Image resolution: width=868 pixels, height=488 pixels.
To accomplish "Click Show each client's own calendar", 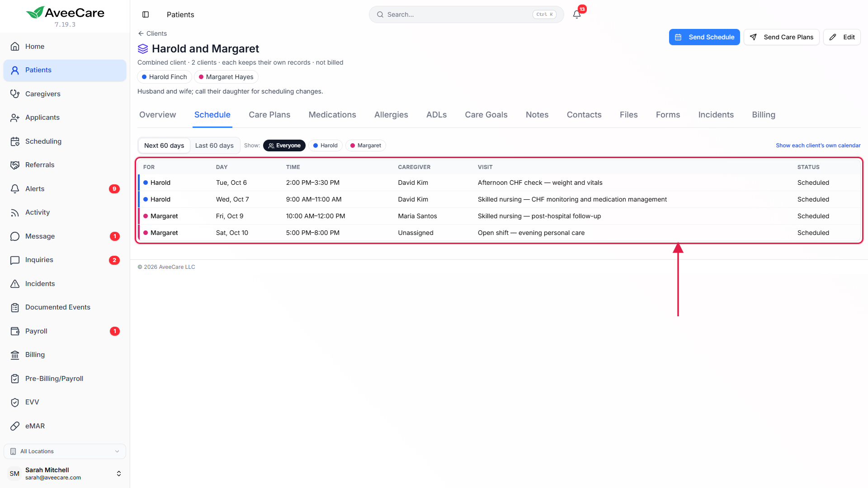I will click(x=818, y=145).
